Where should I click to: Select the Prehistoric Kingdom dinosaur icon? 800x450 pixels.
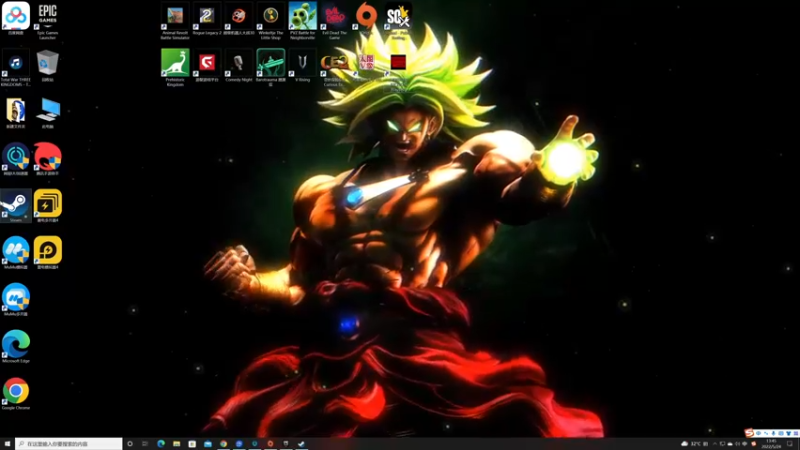(175, 67)
